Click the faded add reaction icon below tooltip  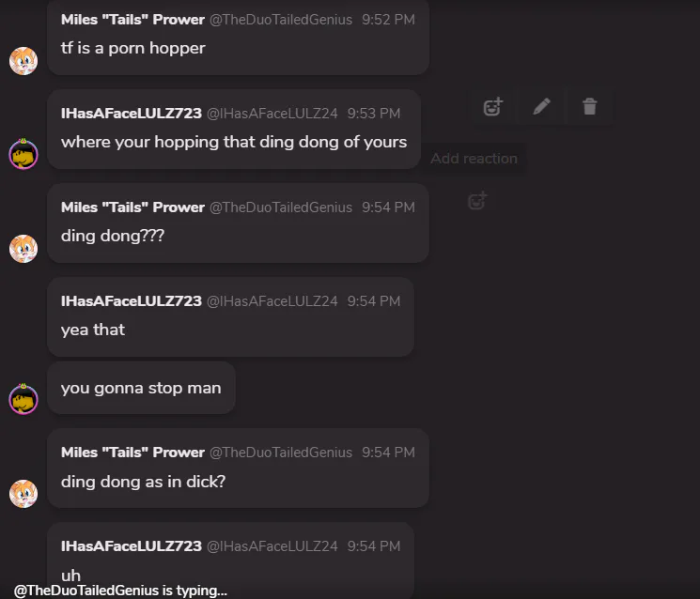point(477,201)
